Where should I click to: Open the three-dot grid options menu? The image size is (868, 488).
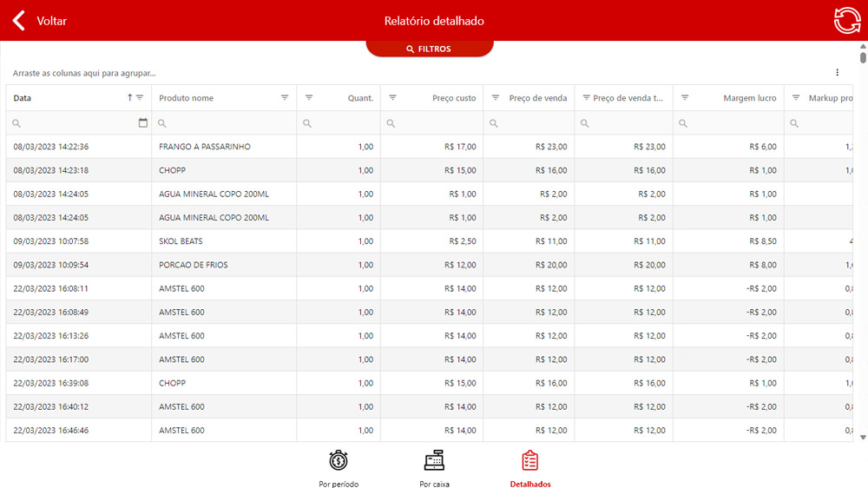coord(837,73)
